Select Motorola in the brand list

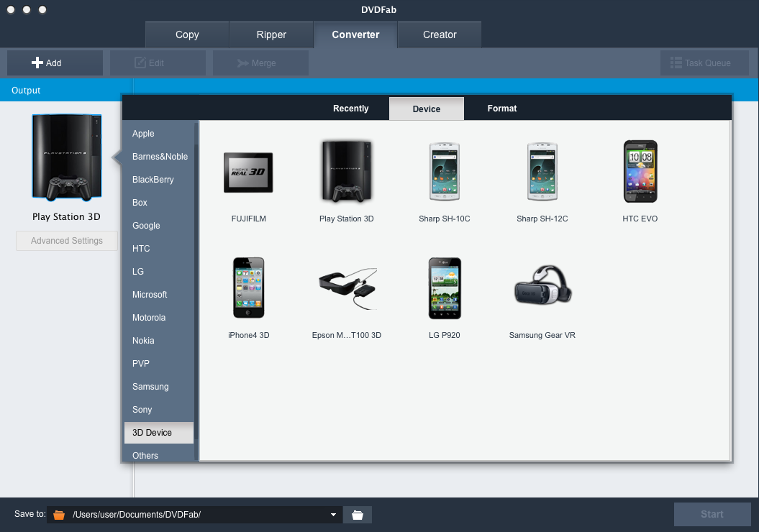coord(159,318)
